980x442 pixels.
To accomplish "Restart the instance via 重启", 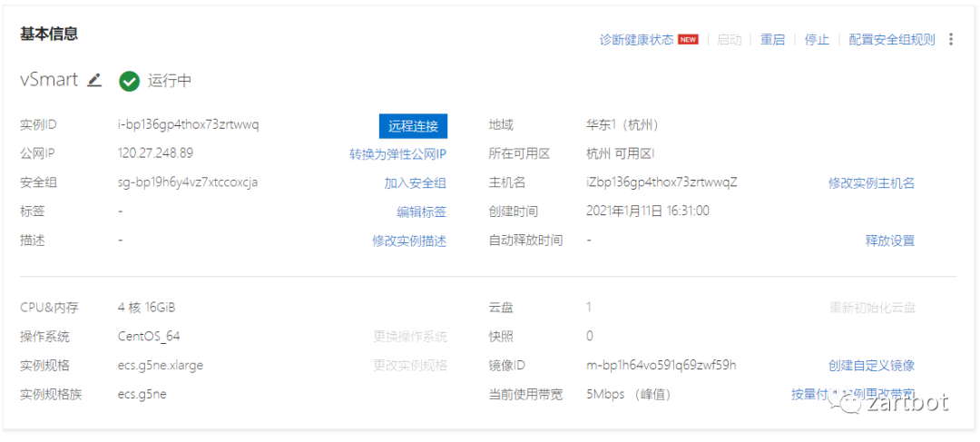I will (x=772, y=39).
